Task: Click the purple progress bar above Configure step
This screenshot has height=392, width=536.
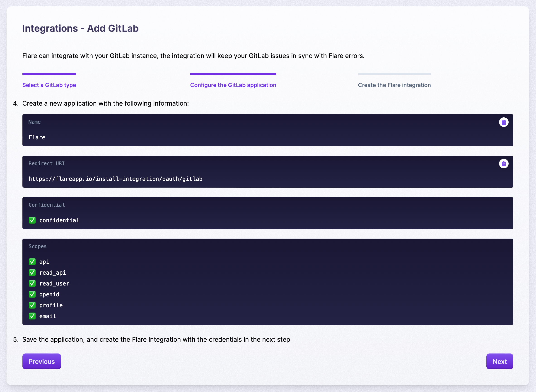Action: click(233, 74)
